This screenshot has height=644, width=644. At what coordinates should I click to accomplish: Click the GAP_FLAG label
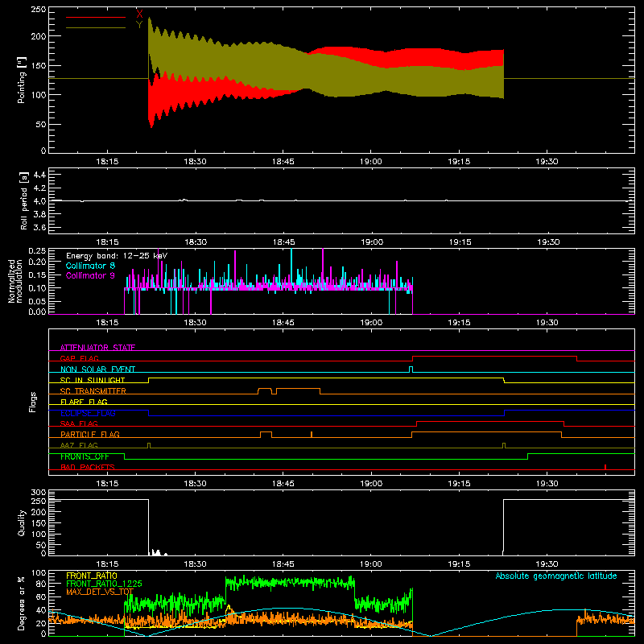80,358
